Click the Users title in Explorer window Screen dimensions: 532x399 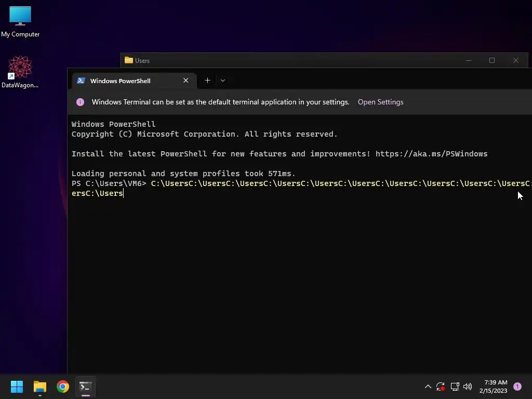click(x=142, y=61)
